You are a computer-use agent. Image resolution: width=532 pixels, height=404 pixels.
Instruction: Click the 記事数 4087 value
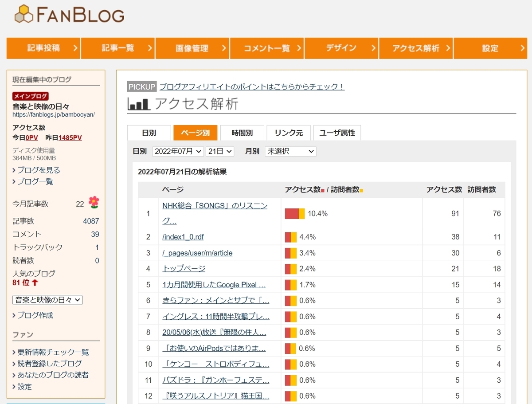(x=91, y=221)
